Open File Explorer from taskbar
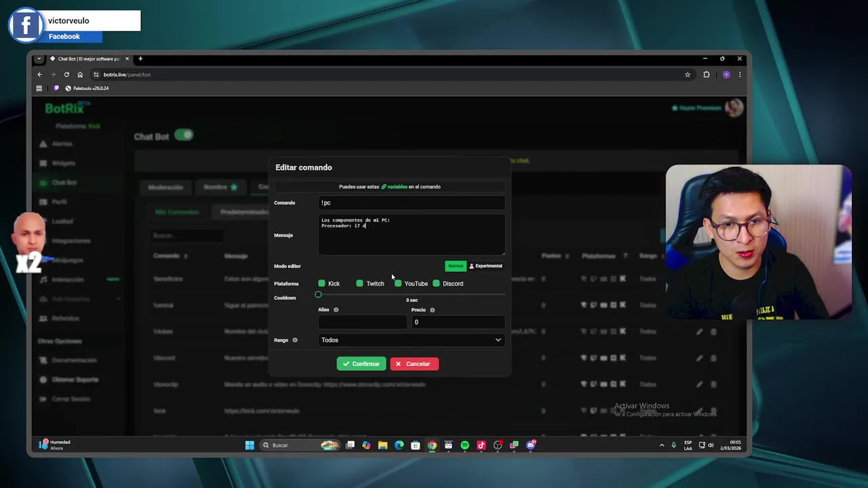 coord(382,445)
